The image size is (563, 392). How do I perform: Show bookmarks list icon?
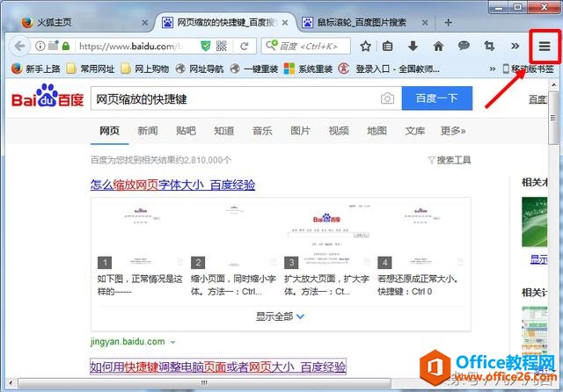[387, 46]
